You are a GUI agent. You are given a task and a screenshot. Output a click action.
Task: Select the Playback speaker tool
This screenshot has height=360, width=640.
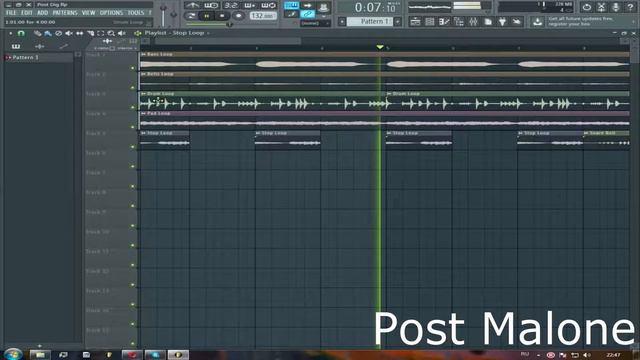point(122,33)
